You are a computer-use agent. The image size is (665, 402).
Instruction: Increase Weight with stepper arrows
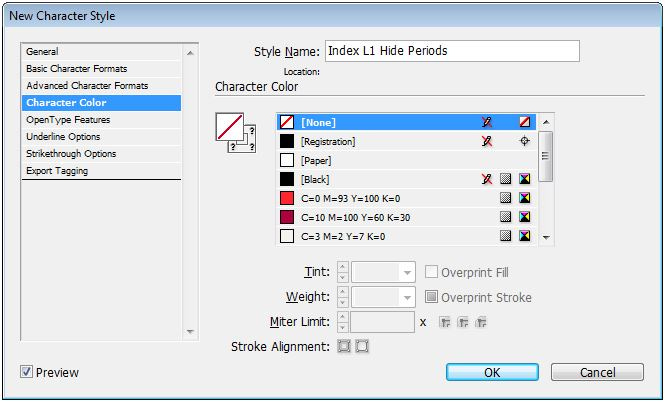point(343,292)
